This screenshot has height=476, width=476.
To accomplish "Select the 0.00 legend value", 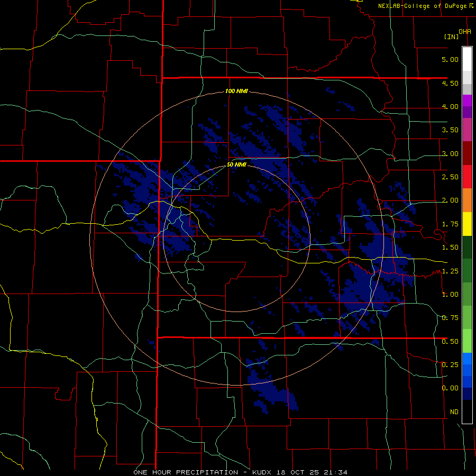I will pos(450,388).
